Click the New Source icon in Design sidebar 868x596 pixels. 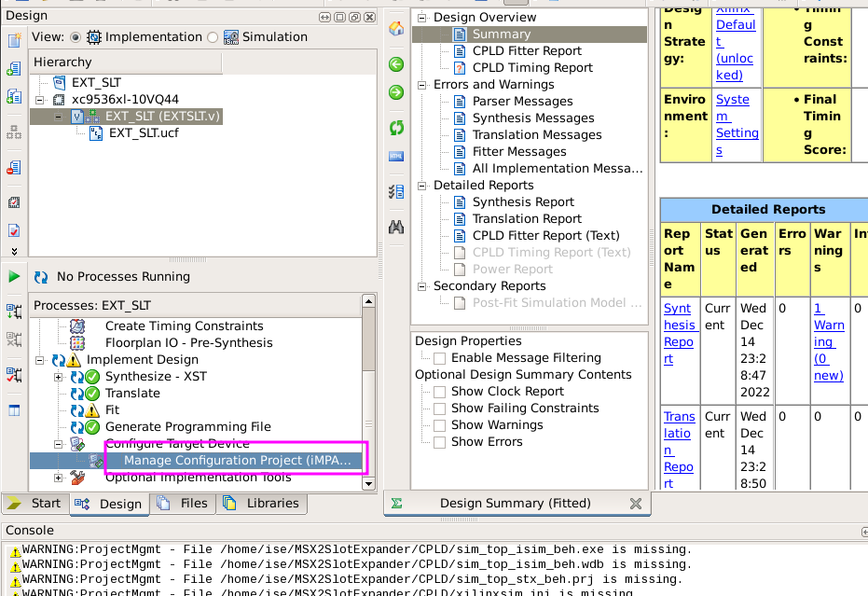[14, 40]
